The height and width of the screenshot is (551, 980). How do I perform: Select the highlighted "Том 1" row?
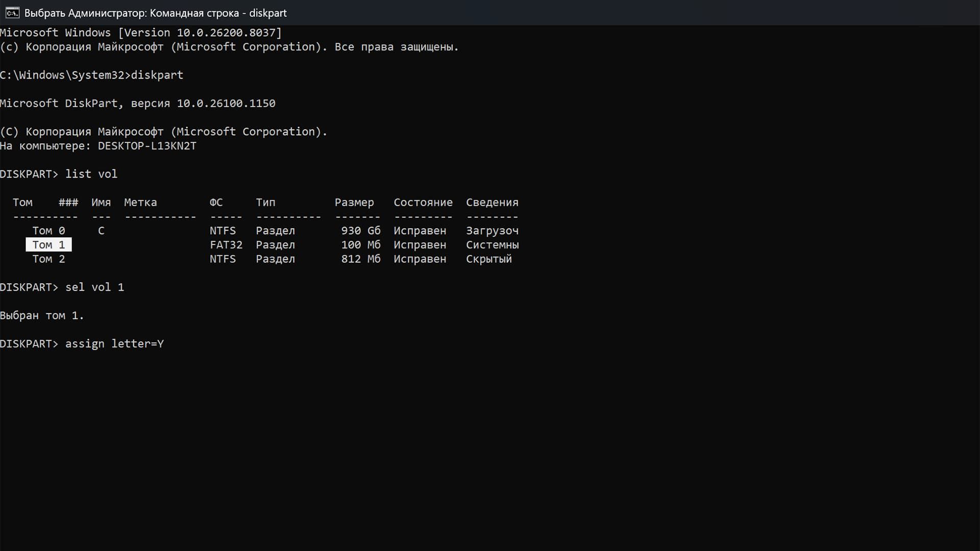(x=48, y=244)
